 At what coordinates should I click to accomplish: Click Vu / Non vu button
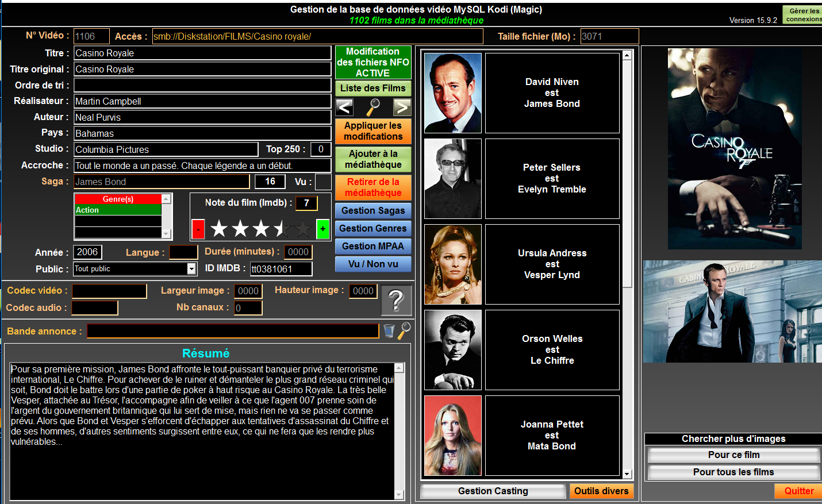coord(373,264)
